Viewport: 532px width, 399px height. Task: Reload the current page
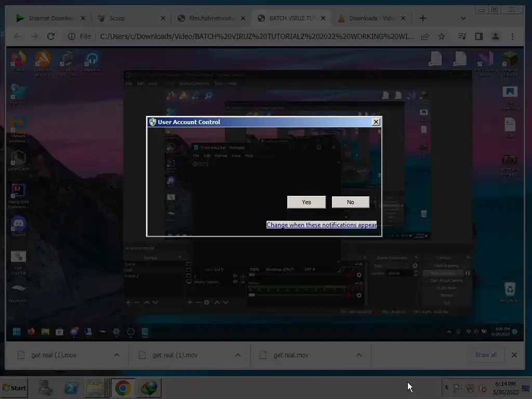click(x=51, y=36)
